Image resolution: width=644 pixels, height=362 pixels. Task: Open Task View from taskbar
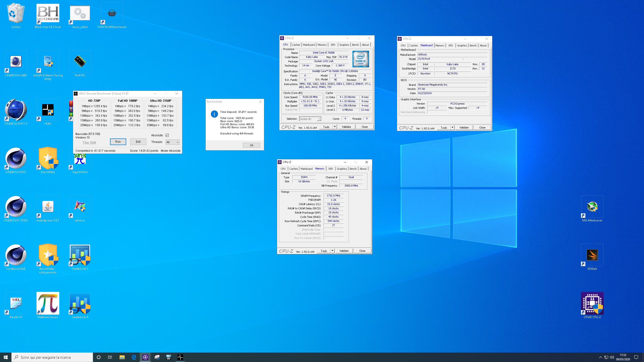(x=110, y=357)
